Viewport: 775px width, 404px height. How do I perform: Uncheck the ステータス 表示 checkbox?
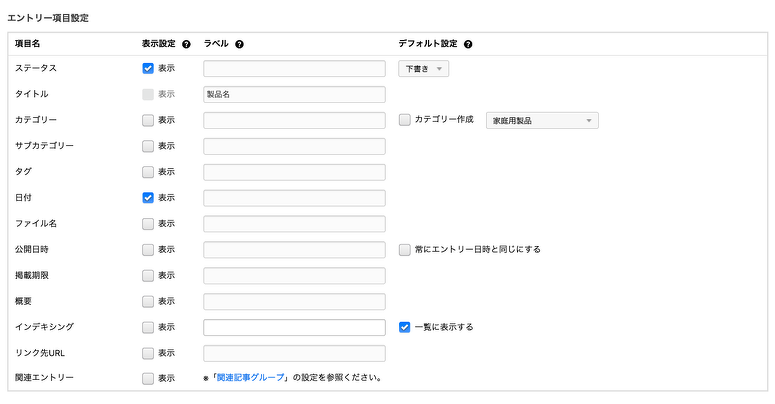(148, 69)
